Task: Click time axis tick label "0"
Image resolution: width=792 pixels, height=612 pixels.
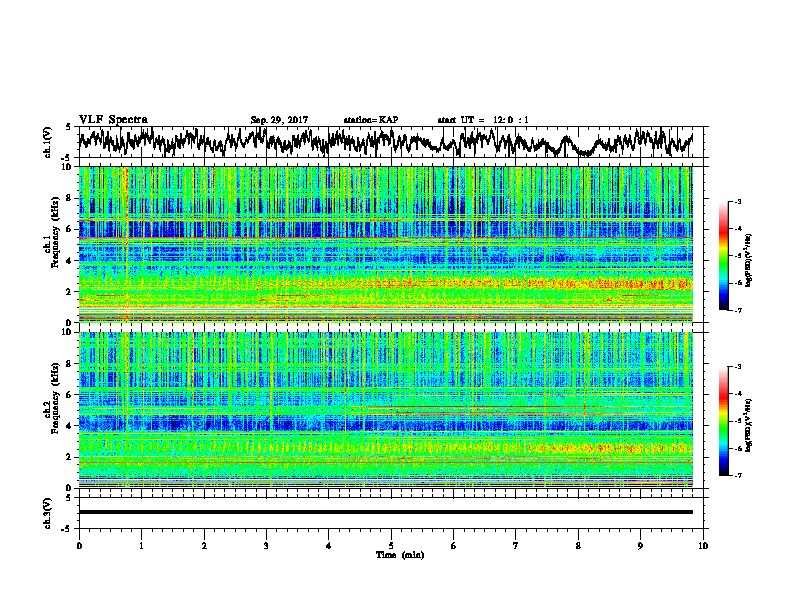Action: tap(79, 546)
